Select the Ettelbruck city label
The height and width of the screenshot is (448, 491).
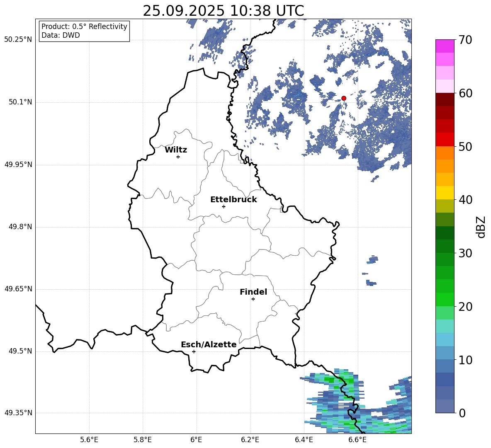point(233,200)
